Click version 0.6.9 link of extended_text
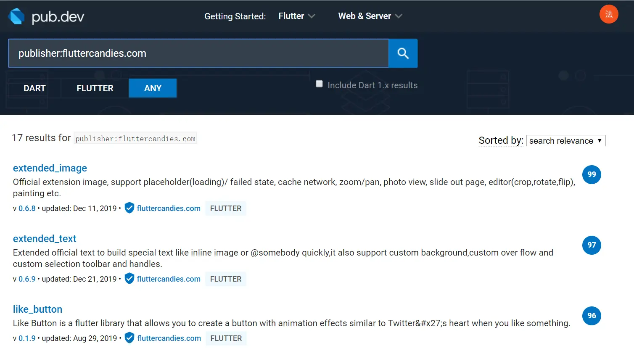Screen dimensions: 634x364 click(27, 279)
